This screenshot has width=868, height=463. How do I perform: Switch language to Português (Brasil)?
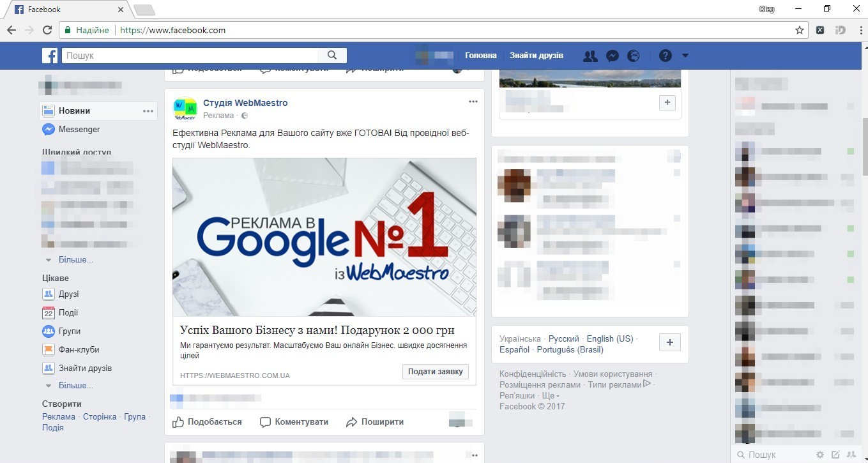pos(570,350)
